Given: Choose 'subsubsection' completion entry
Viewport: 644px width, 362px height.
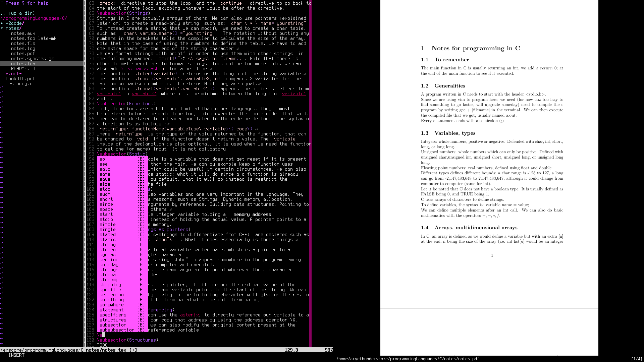Looking at the screenshot, I should 117,330.
